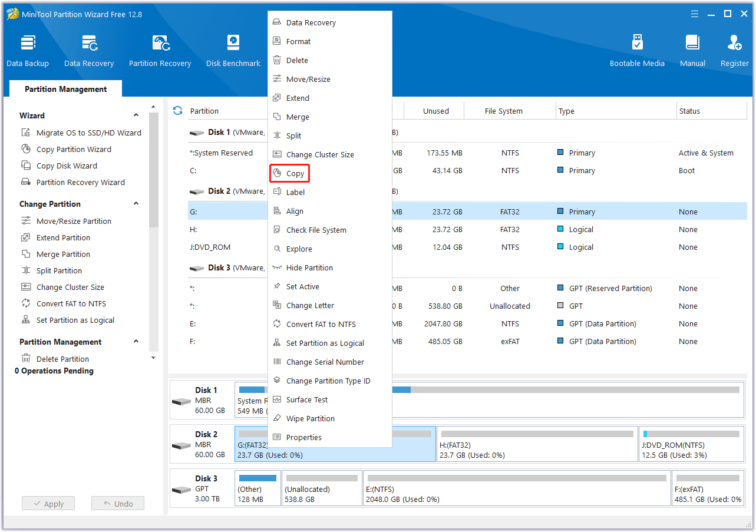This screenshot has height=532, width=756.
Task: Choose Move/Resize from the context menu
Action: (x=330, y=79)
